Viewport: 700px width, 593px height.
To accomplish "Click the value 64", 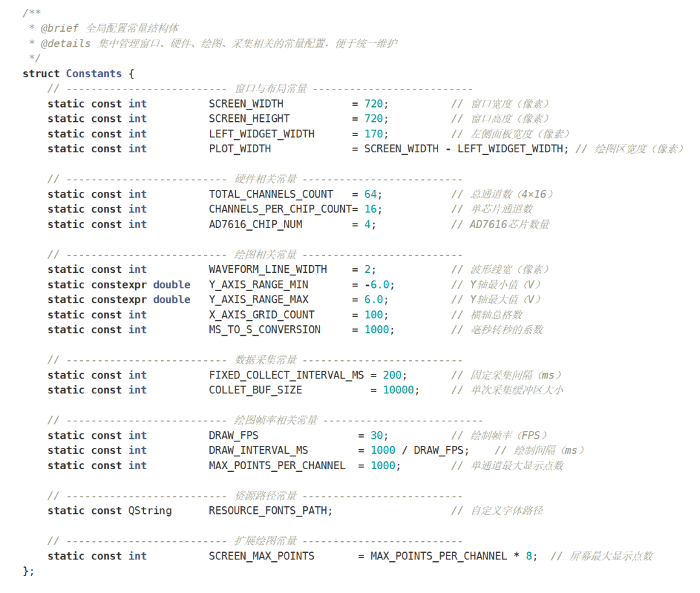I will [370, 194].
